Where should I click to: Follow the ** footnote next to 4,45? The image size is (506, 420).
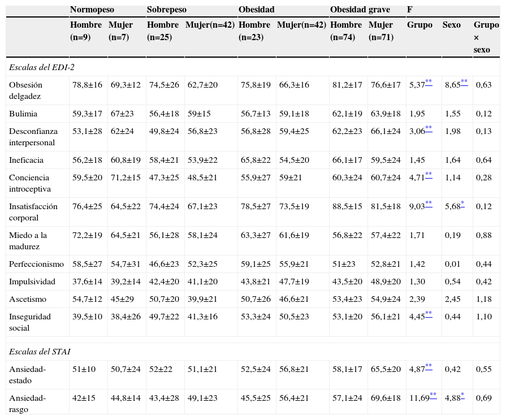[429, 314]
